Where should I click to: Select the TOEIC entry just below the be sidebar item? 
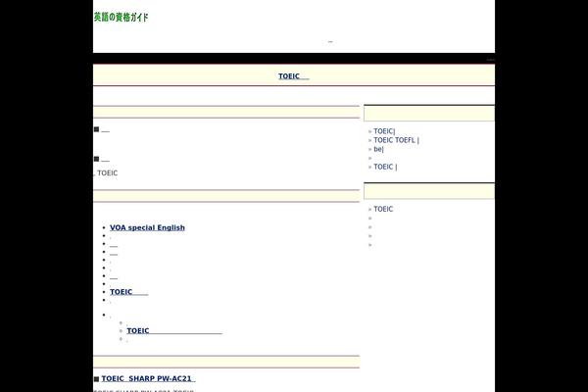pos(385,167)
